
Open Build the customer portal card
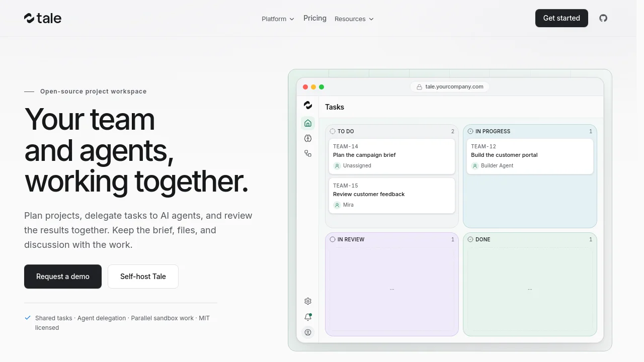point(530,156)
